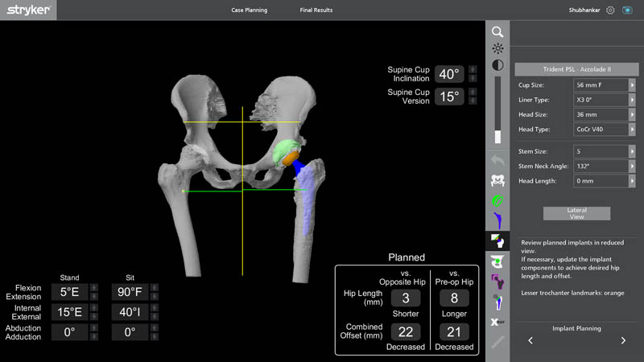Increase Sit Abduction Adduction value
The height and width of the screenshot is (362, 644).
(155, 328)
